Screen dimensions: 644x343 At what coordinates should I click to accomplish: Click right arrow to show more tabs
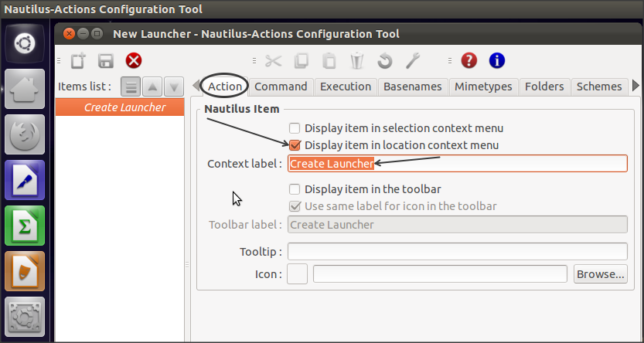click(635, 86)
